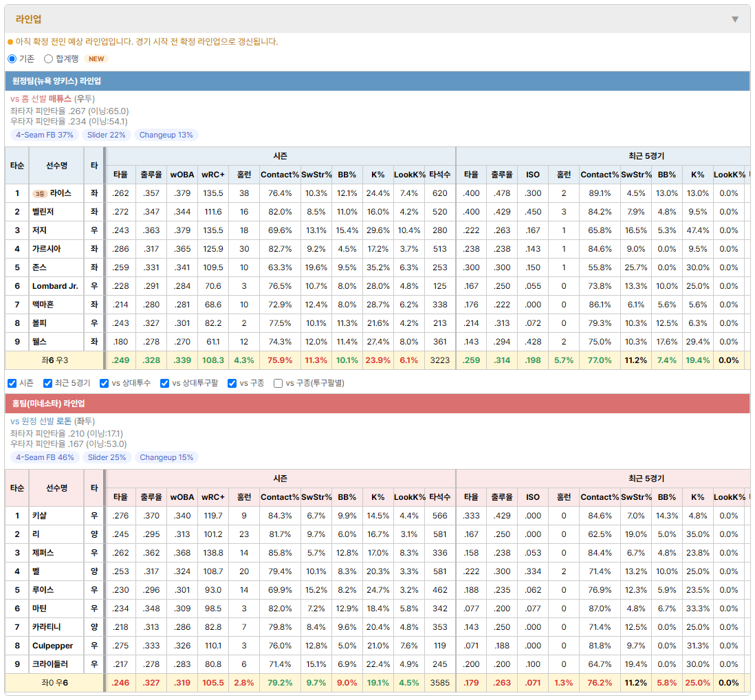755x700 pixels.
Task: Select player 크라이들러 in the lineup
Action: 50,664
